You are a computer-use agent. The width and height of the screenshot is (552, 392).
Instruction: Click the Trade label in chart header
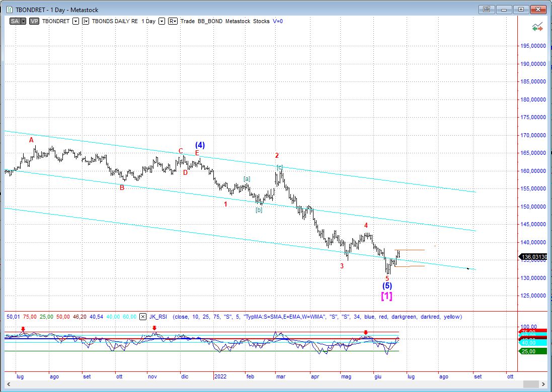(x=187, y=21)
